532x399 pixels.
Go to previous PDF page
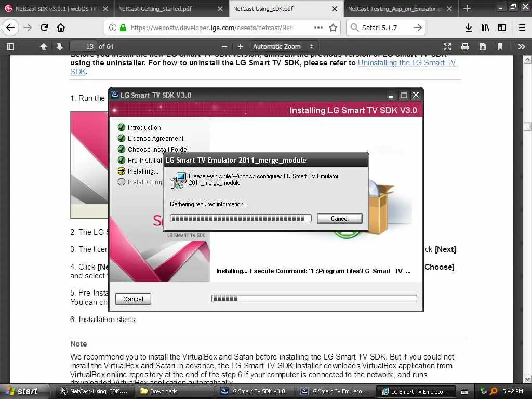click(44, 46)
